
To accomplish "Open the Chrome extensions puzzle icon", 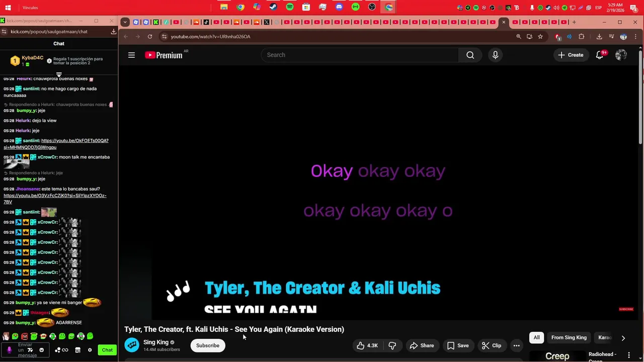I will (x=582, y=37).
